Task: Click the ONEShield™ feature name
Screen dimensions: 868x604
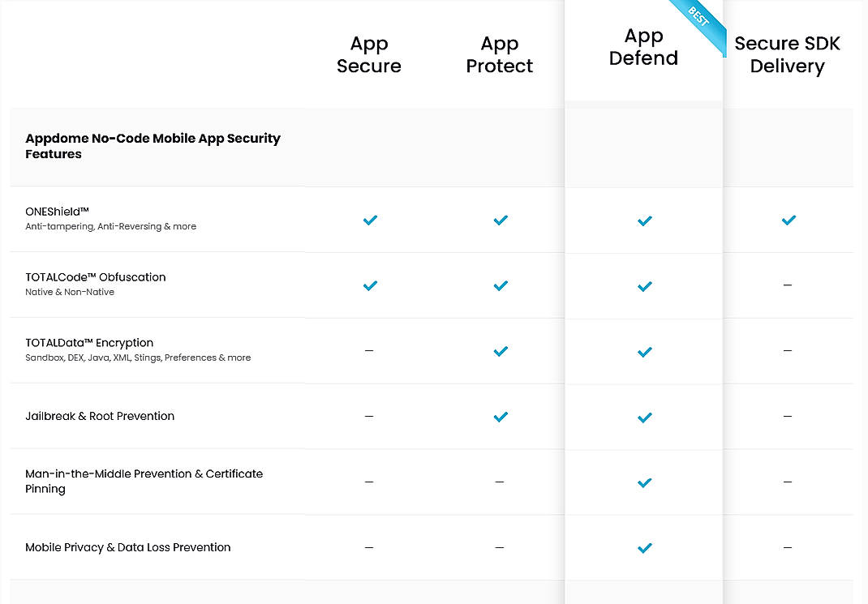Action: tap(58, 212)
